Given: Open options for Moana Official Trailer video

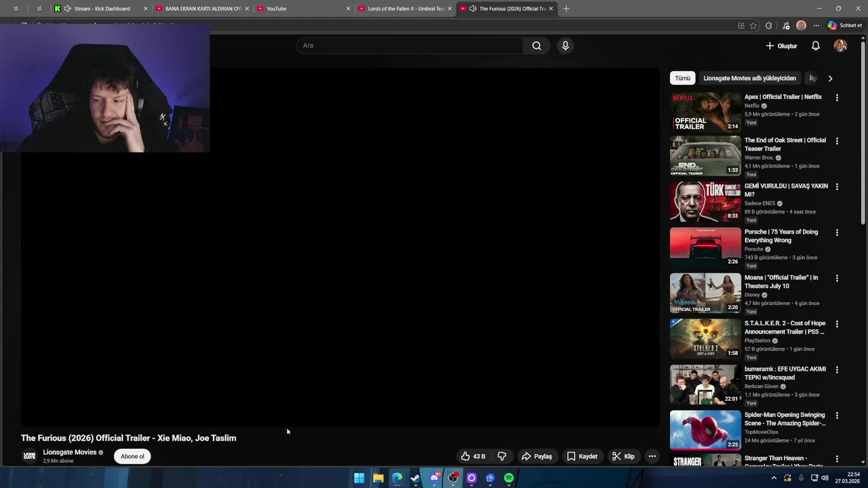Looking at the screenshot, I should (837, 278).
